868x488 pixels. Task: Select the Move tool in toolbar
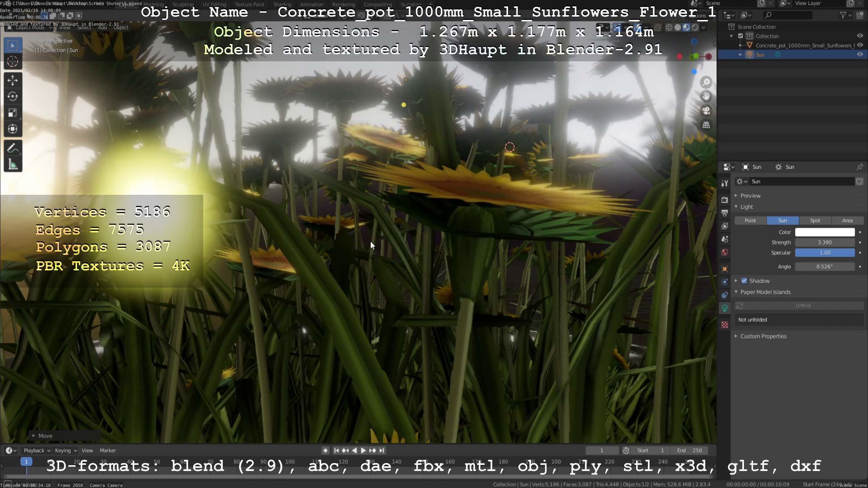(x=13, y=80)
